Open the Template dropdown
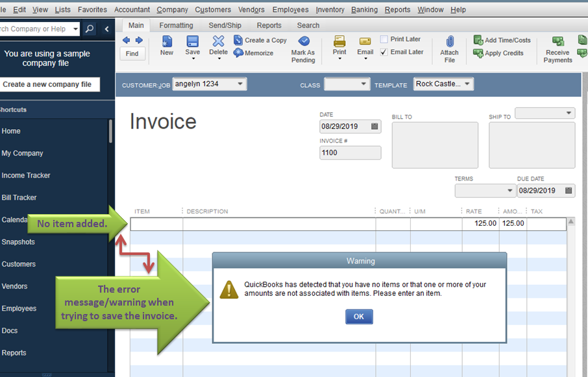 coord(467,84)
